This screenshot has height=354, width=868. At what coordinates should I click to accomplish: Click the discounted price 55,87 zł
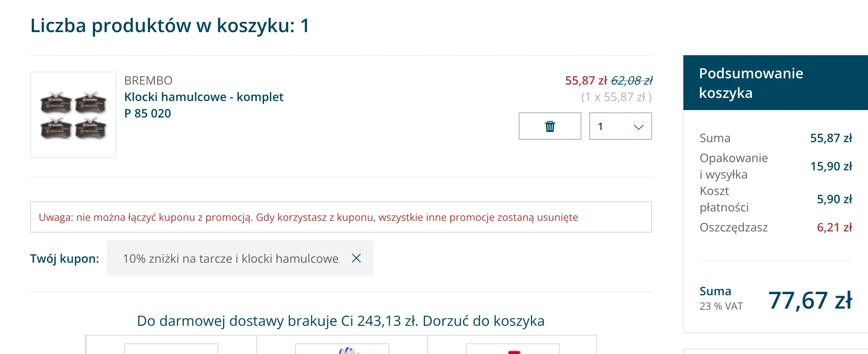click(586, 80)
